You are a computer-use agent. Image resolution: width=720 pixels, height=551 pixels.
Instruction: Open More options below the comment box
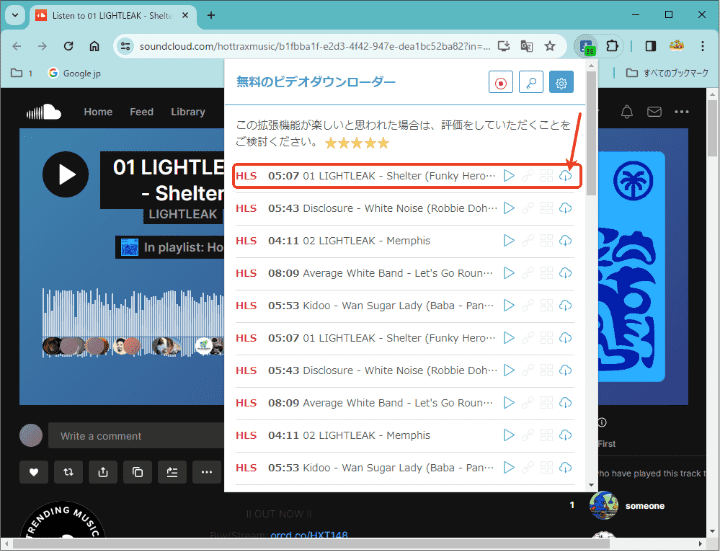coord(207,472)
